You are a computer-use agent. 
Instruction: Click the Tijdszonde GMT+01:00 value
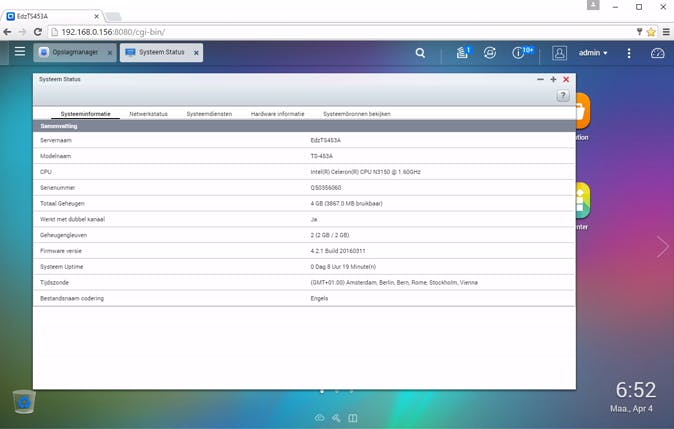394,283
